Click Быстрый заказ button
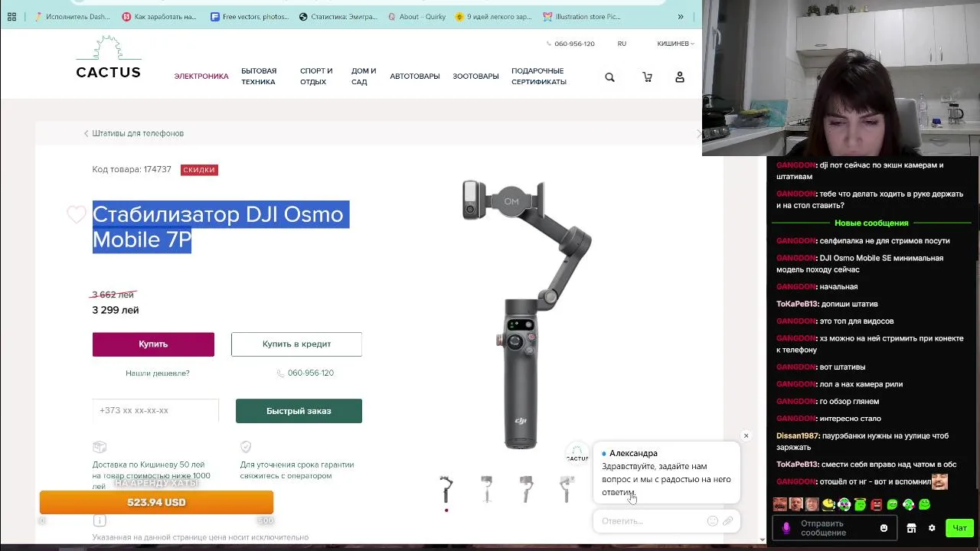Viewport: 980px width, 551px height. tap(299, 411)
